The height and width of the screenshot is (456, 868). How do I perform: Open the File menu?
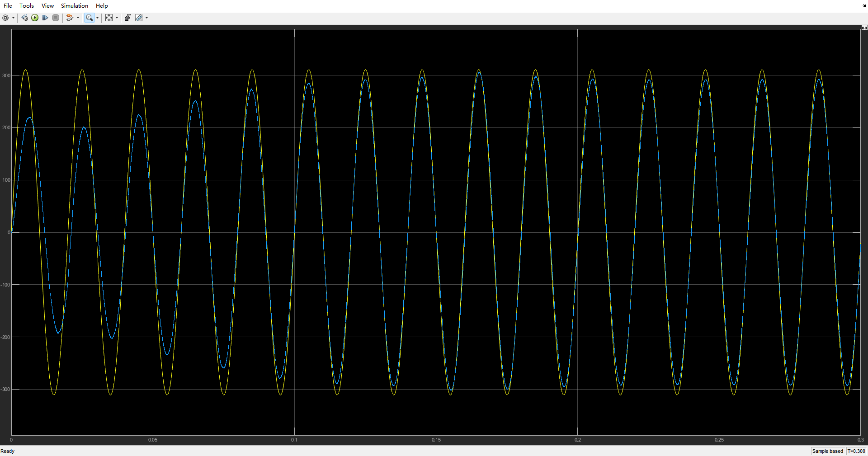(8, 5)
